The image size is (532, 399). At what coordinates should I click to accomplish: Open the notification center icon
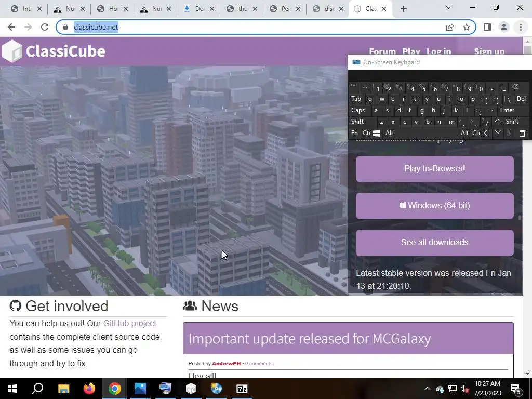(x=516, y=389)
